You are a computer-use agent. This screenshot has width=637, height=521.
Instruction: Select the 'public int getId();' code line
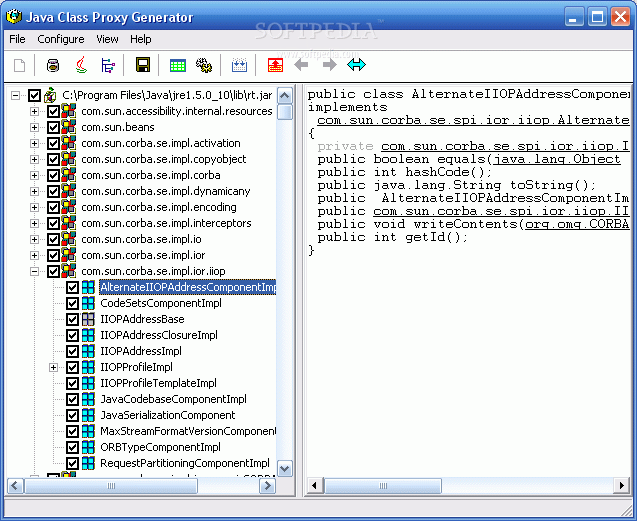point(393,237)
